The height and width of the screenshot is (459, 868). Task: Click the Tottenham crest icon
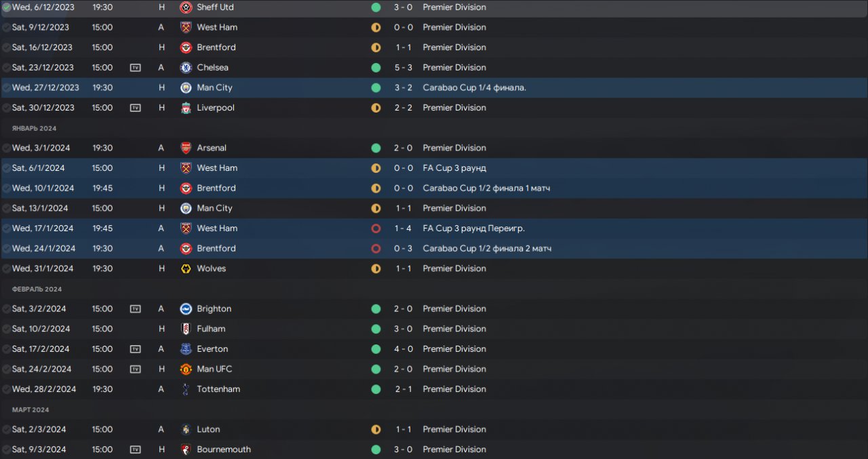pyautogui.click(x=186, y=389)
